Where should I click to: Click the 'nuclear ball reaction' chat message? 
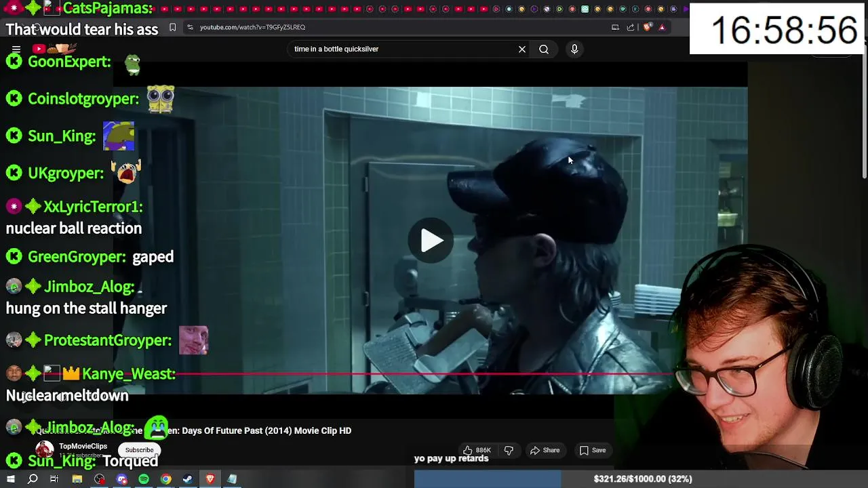74,228
